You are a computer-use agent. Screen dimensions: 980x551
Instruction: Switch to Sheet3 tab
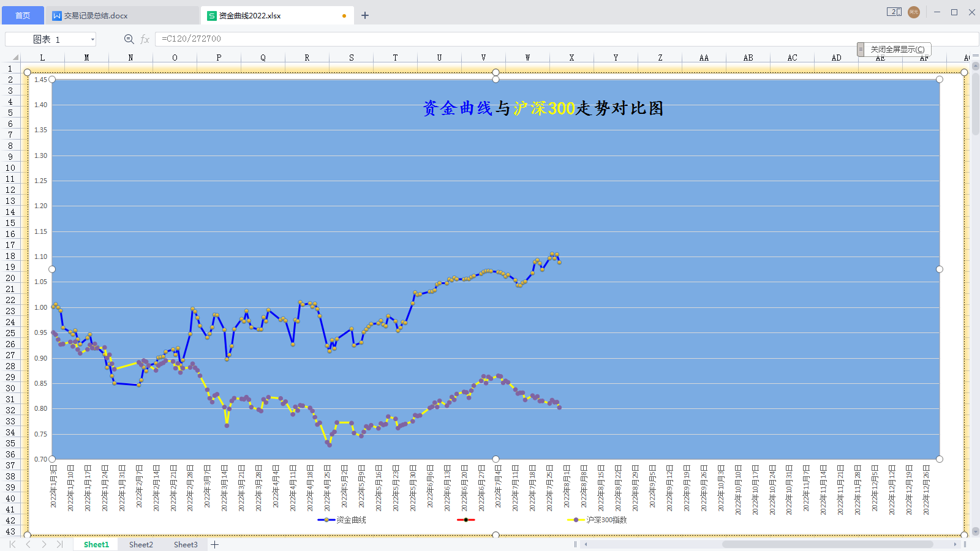[x=186, y=544]
